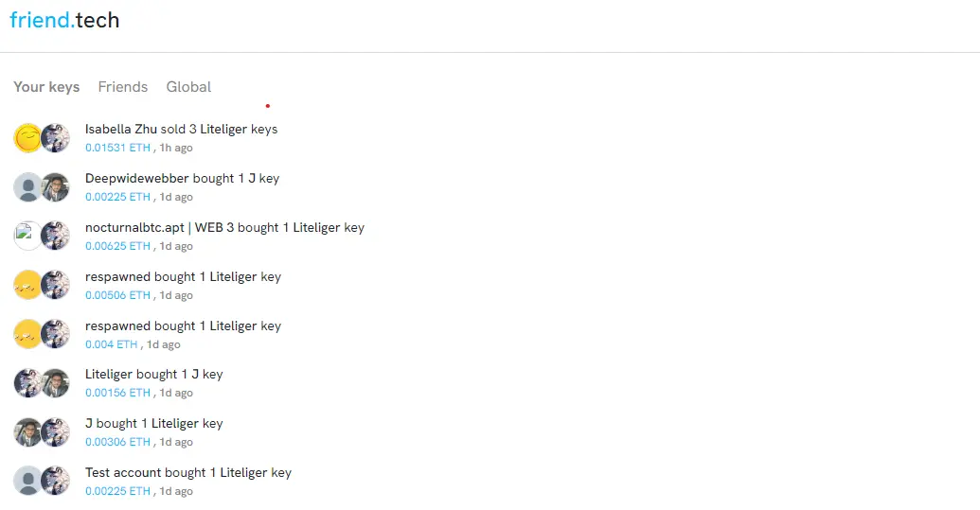Open the 0.00625 ETH transaction link

(x=117, y=246)
